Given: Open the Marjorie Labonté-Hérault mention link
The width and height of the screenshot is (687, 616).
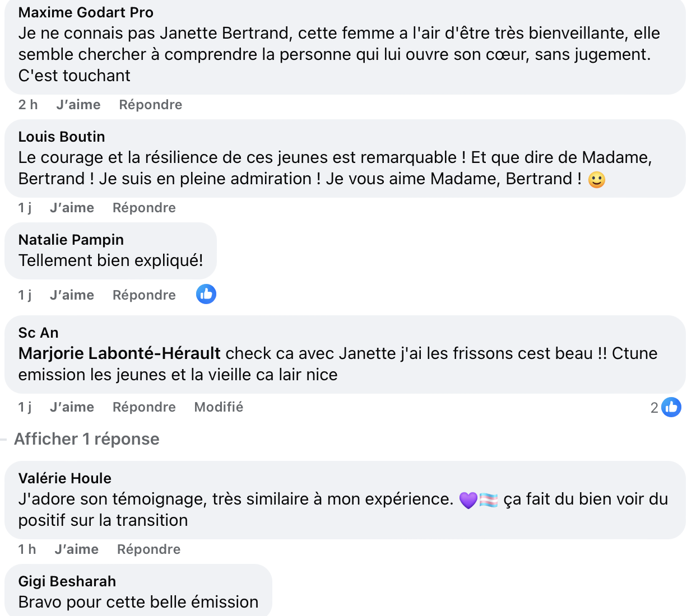Looking at the screenshot, I should tap(118, 353).
